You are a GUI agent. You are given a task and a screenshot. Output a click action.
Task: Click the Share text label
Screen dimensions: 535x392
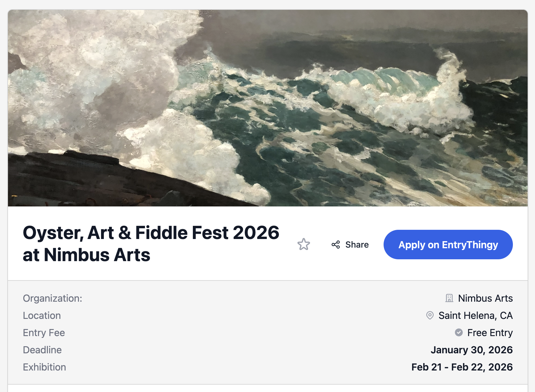(357, 245)
